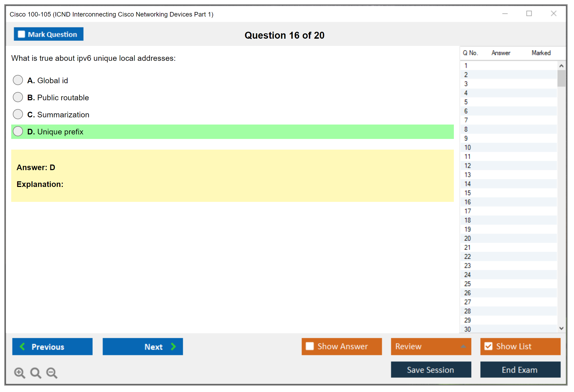Viewport: 574px width, 392px height.
Task: Uncheck the Show List checkbox
Action: tap(488, 346)
